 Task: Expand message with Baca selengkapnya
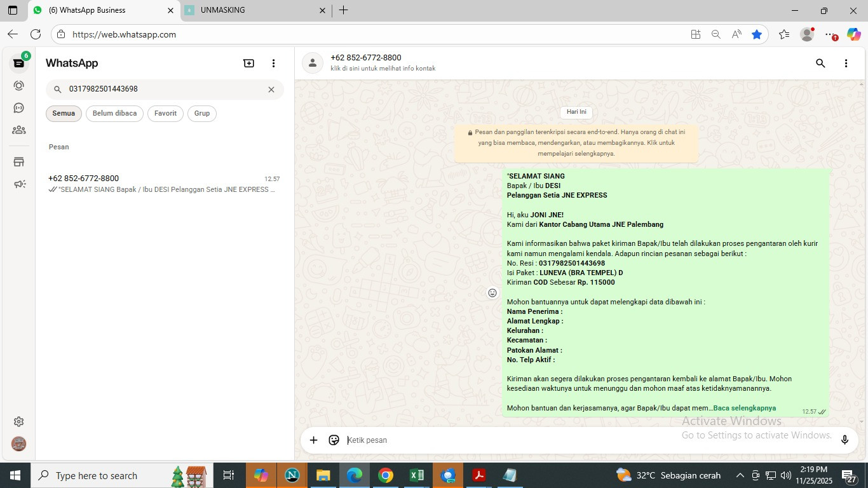point(744,408)
